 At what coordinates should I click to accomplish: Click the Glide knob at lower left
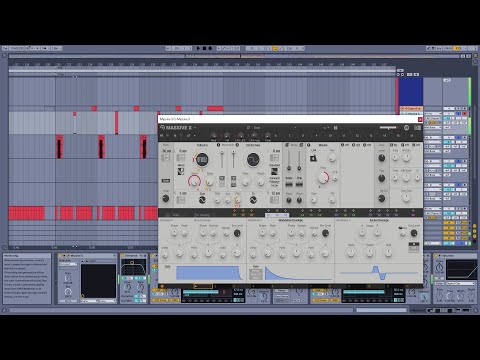click(166, 199)
